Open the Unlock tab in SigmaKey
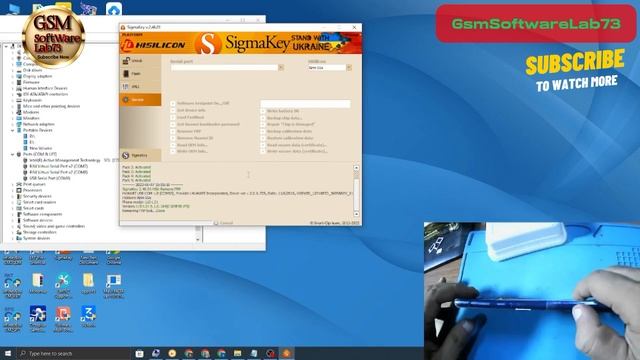The width and height of the screenshot is (640, 360). tap(140, 60)
